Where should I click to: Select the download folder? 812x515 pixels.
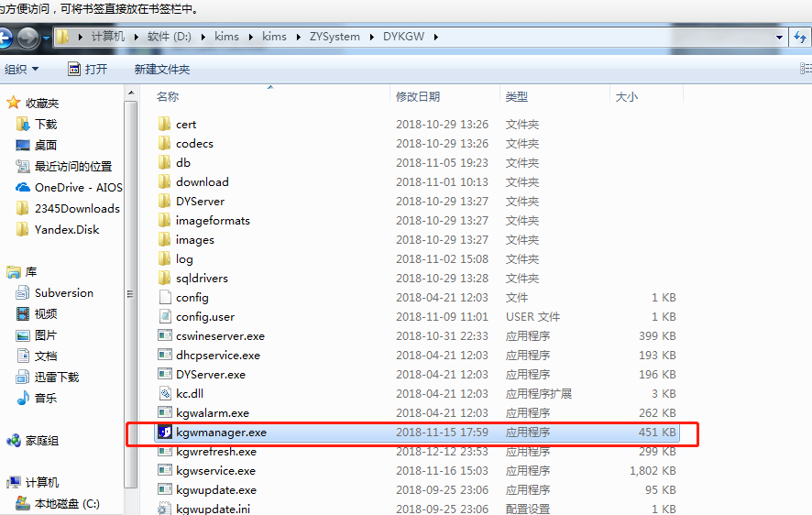coord(202,181)
